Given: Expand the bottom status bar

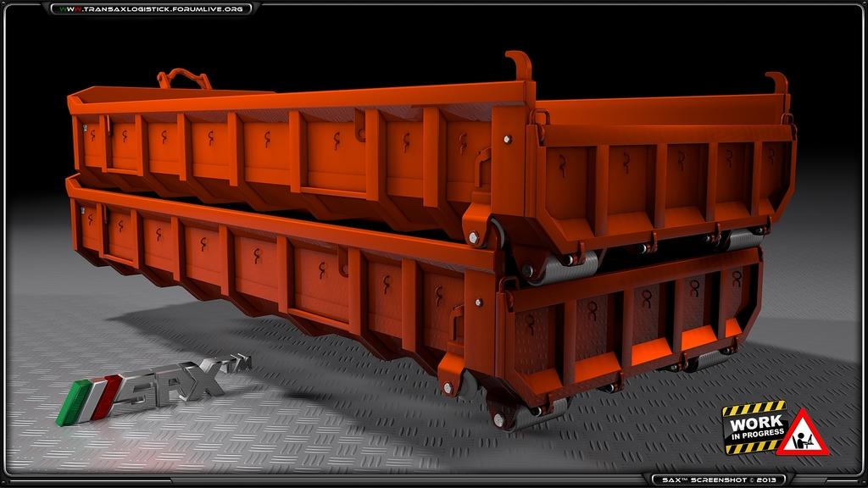Looking at the screenshot, I should pyautogui.click(x=434, y=477).
